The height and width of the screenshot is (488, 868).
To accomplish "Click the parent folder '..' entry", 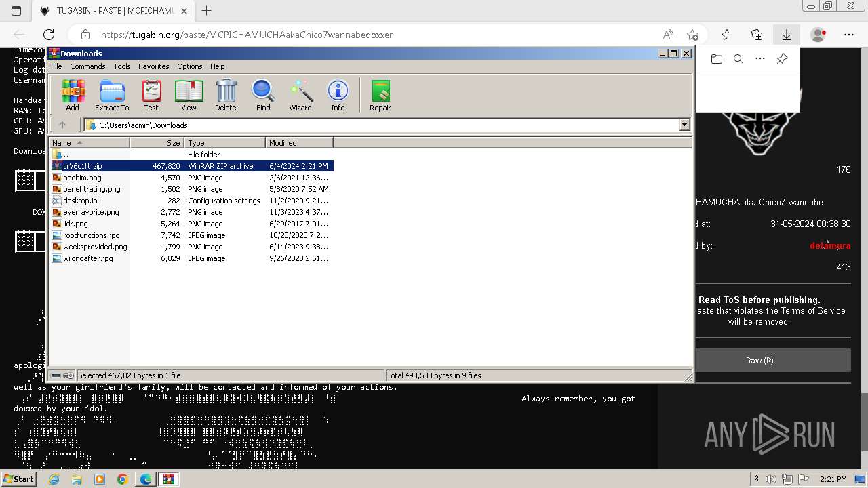I will pos(61,155).
